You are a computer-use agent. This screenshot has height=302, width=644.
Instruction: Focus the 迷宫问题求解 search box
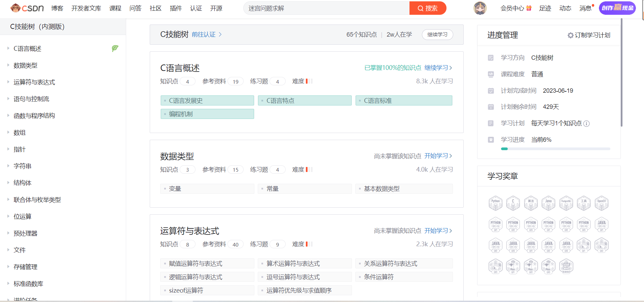326,8
